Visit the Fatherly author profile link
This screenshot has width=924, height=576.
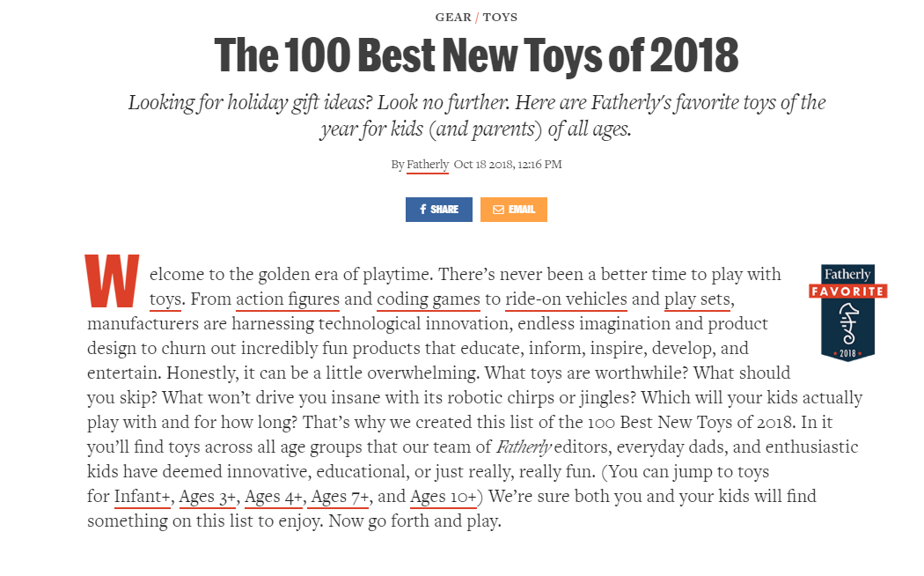click(427, 164)
